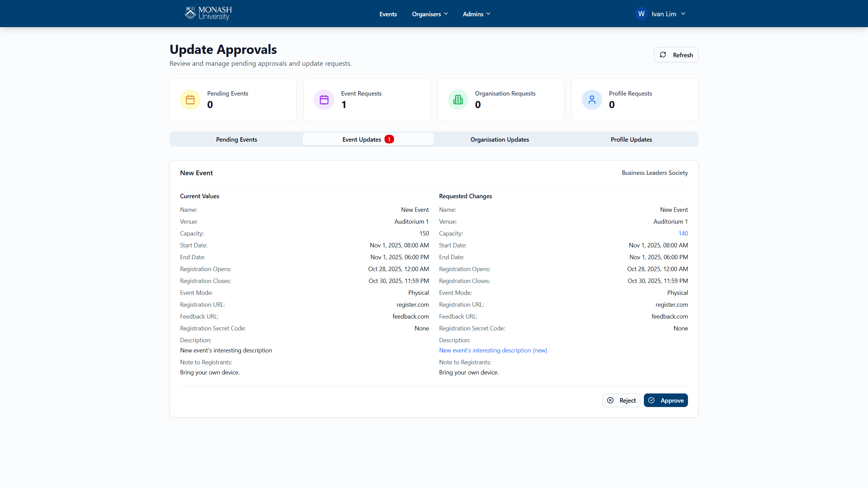Click the yellow Pending Events calendar icon

[190, 100]
